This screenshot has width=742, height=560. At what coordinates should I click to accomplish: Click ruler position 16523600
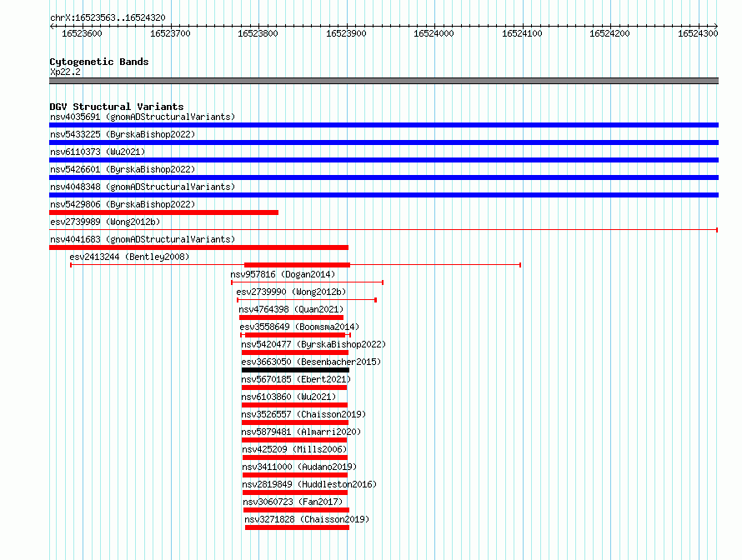click(82, 33)
